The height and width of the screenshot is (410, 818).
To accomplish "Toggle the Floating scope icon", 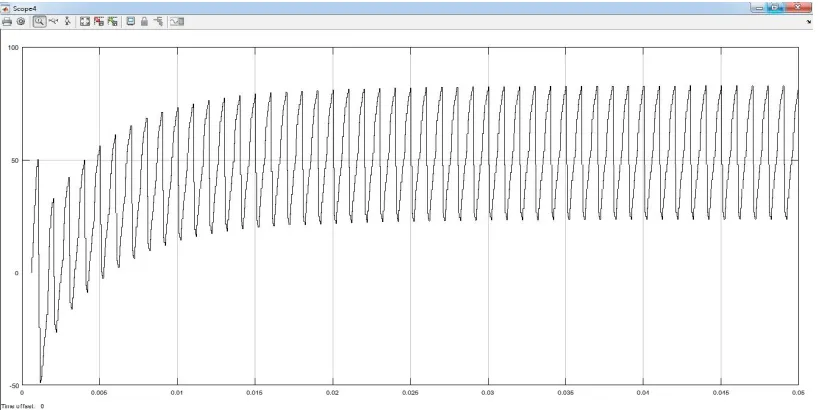I will (x=130, y=21).
